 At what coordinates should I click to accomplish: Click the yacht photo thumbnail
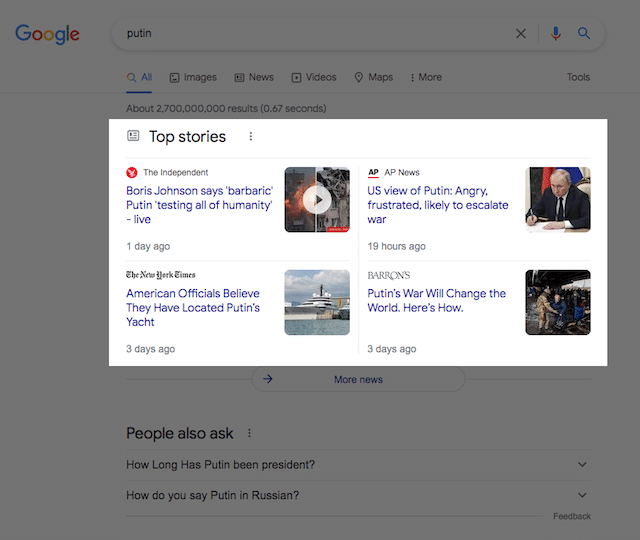coord(317,302)
